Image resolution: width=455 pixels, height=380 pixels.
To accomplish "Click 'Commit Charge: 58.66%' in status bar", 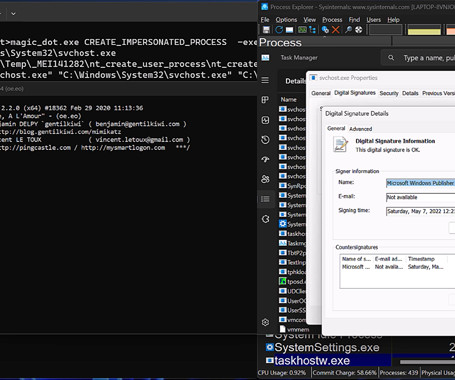I will [344, 373].
